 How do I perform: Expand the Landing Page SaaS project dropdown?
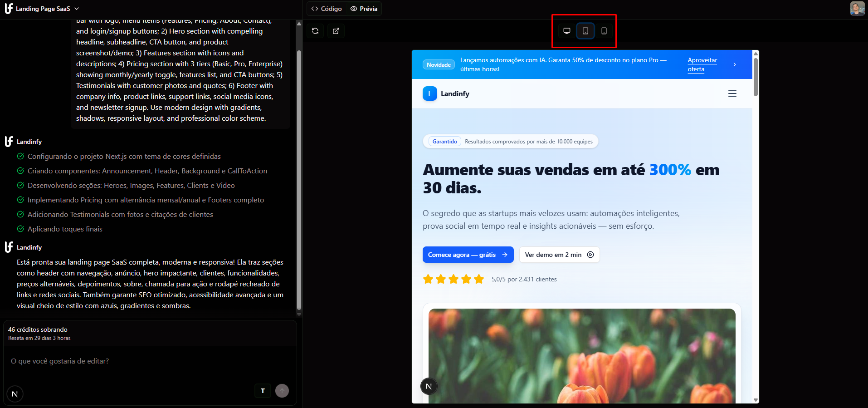[x=77, y=9]
